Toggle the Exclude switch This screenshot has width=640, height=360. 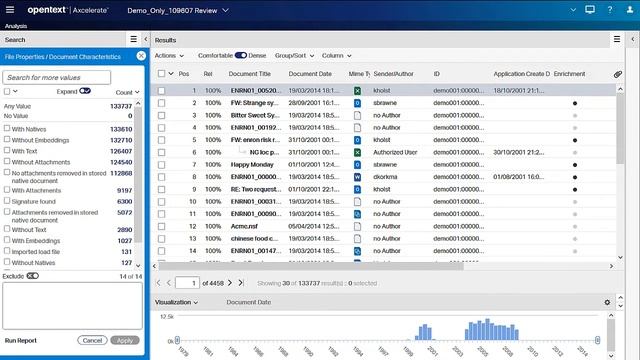pos(32,276)
